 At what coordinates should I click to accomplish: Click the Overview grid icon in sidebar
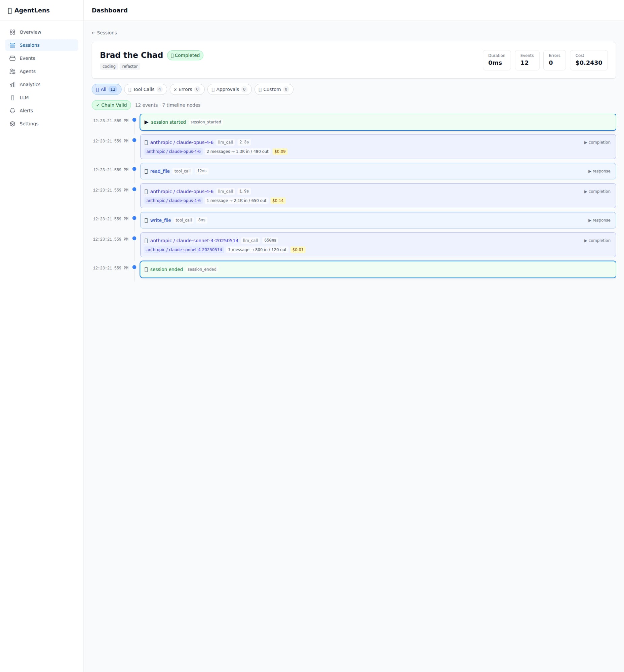12,32
